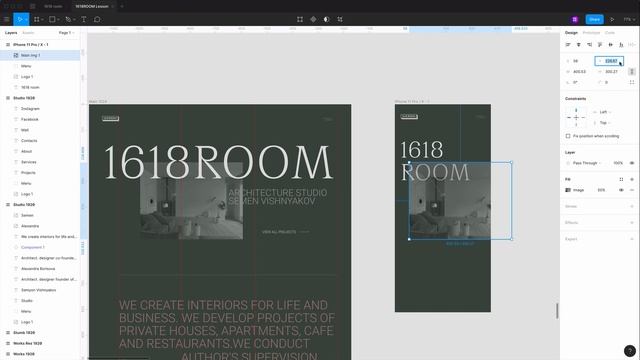Click the Align top icon
The image size is (640, 360).
(x=600, y=44)
